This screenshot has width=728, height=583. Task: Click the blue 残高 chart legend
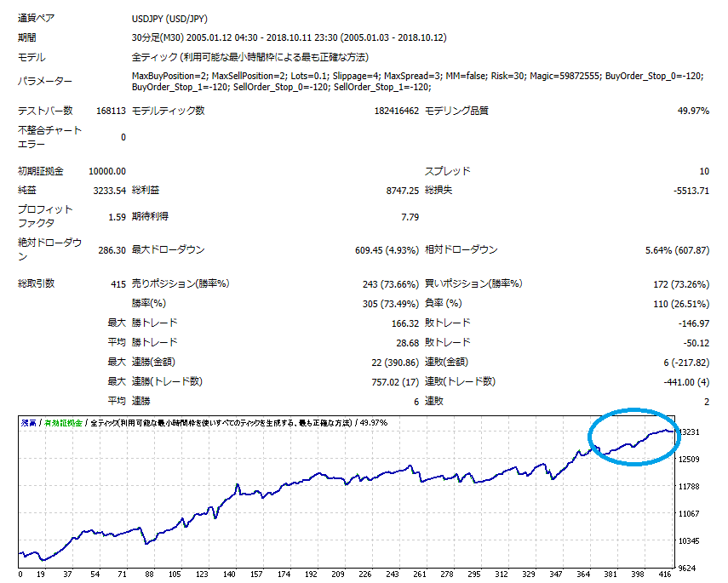[28, 423]
